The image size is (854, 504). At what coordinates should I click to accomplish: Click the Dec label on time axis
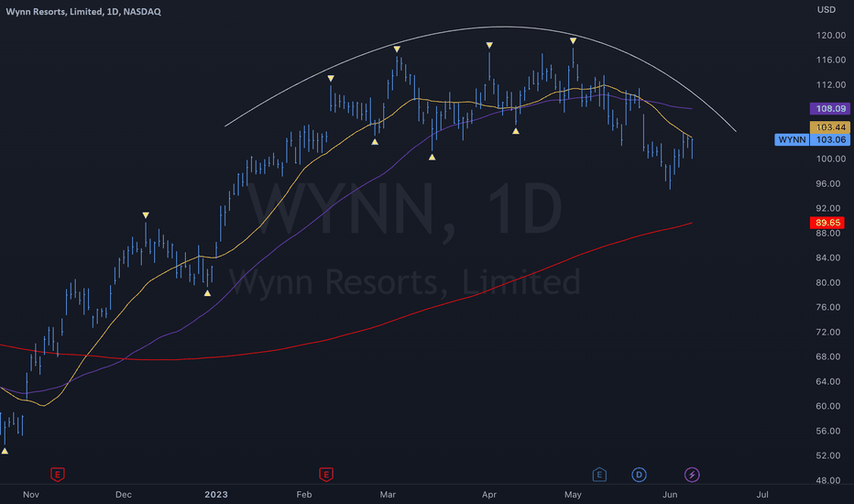tap(124, 495)
